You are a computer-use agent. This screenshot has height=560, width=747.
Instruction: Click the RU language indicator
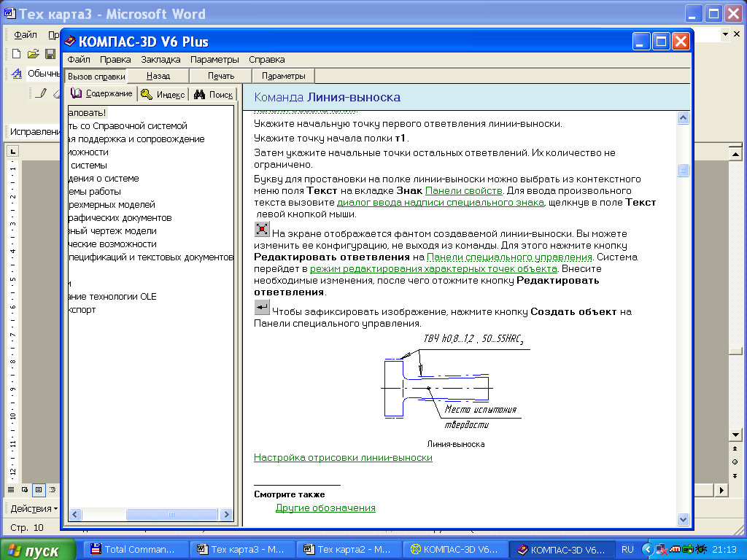pyautogui.click(x=627, y=549)
